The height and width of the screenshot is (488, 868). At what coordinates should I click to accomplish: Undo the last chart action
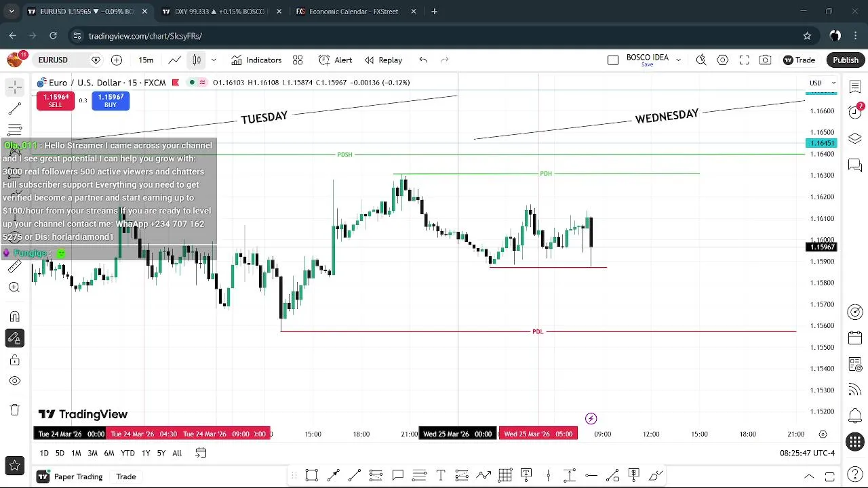423,60
